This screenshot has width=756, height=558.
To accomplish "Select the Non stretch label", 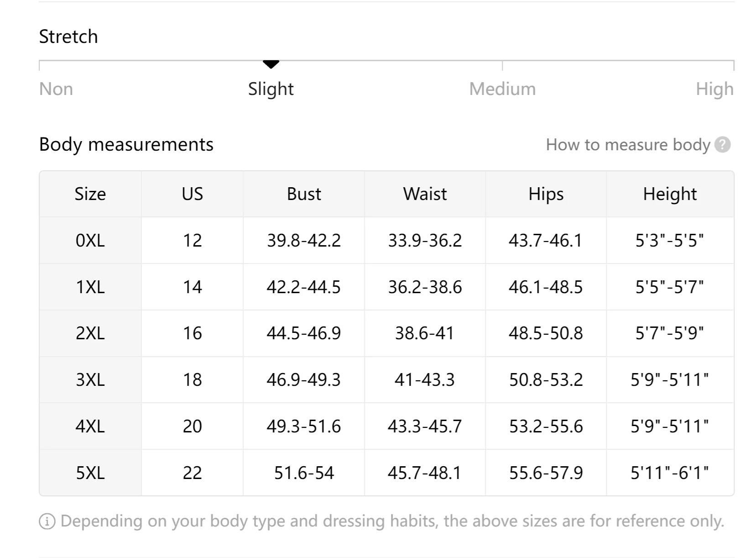I will (56, 89).
